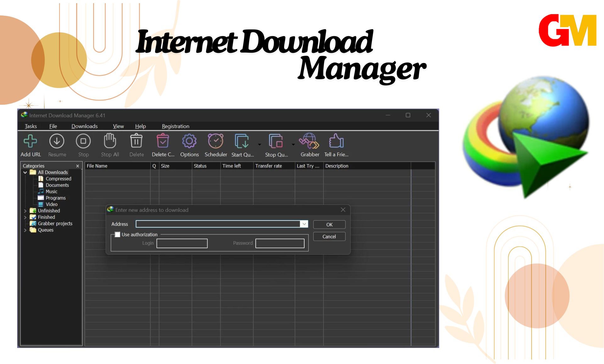Click OK in the address dialog

329,225
